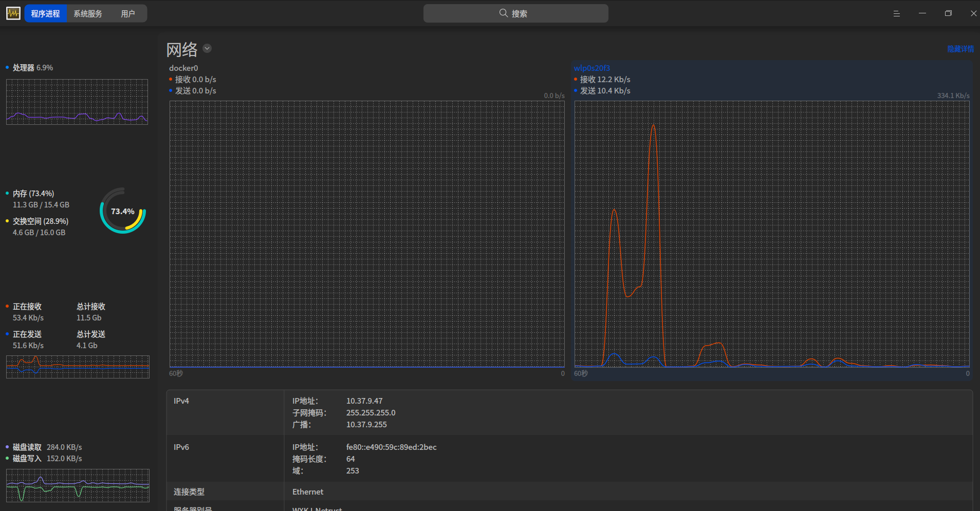Open the disk read/write mini graph
Viewport: 980px width, 511px height.
tap(78, 485)
